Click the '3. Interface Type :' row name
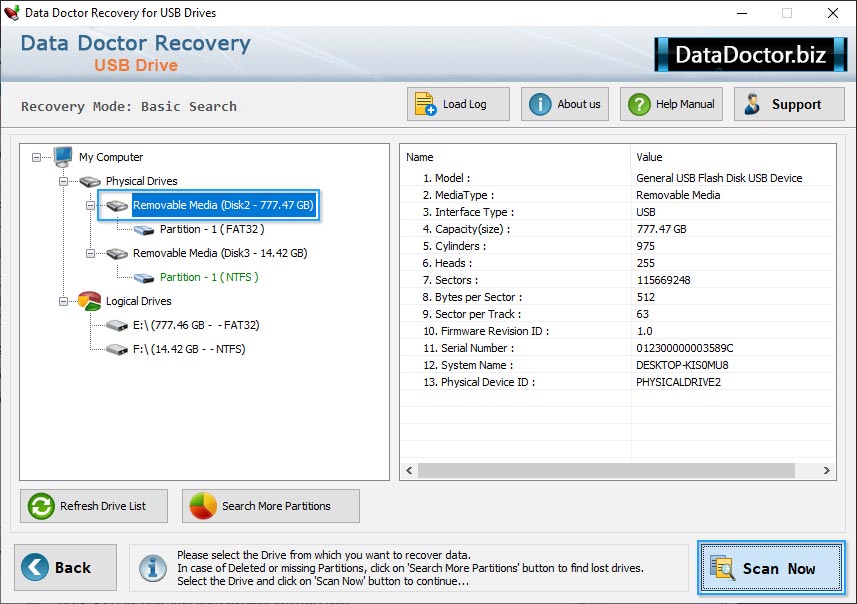Image resolution: width=857 pixels, height=604 pixels. click(x=468, y=212)
